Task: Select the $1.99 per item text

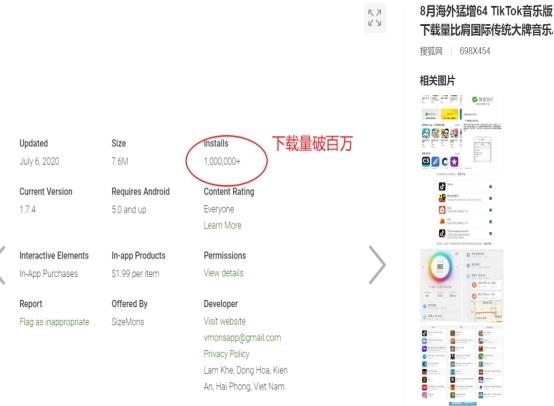Action: coord(135,273)
